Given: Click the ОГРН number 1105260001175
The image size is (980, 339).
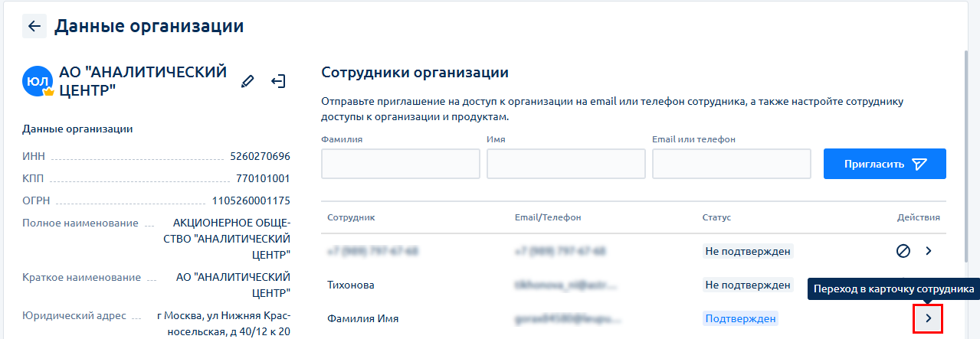Looking at the screenshot, I should [251, 201].
